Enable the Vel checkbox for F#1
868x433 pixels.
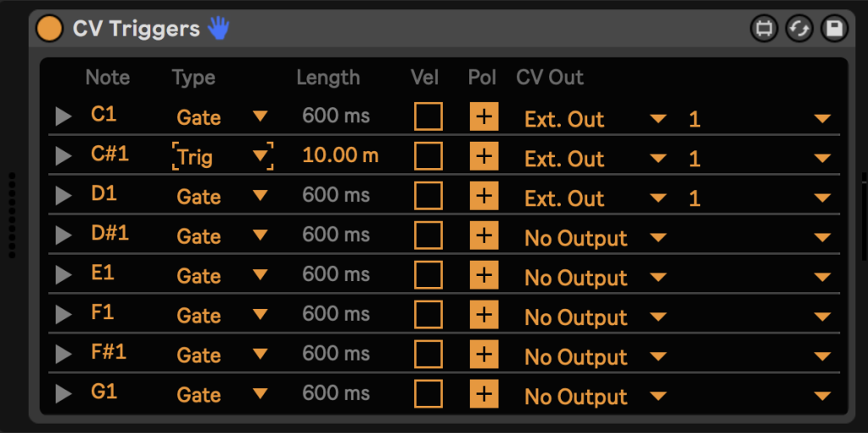pyautogui.click(x=428, y=354)
